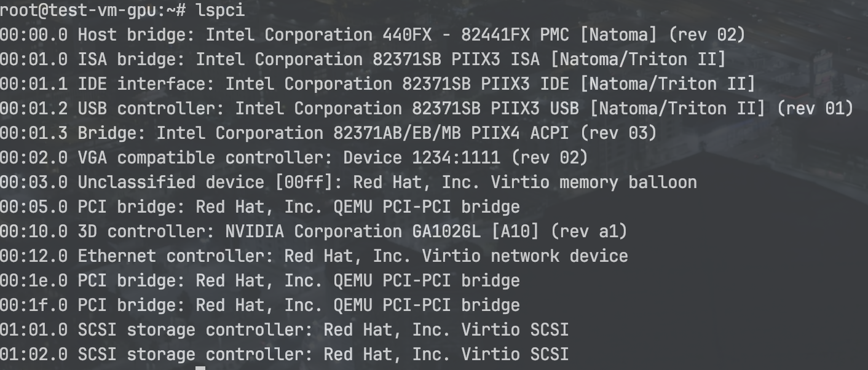Click the 00:1e.0 PCI bridge line
Viewport: 868px width, 370px height.
coord(259,280)
